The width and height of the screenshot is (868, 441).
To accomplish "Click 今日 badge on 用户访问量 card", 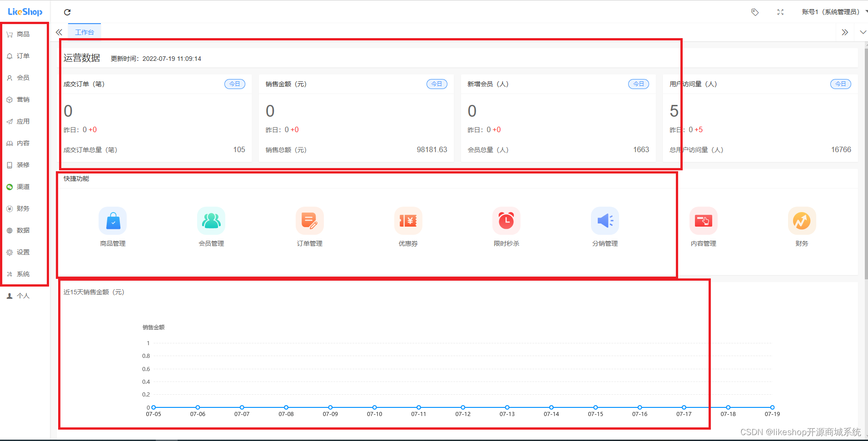I will point(841,84).
